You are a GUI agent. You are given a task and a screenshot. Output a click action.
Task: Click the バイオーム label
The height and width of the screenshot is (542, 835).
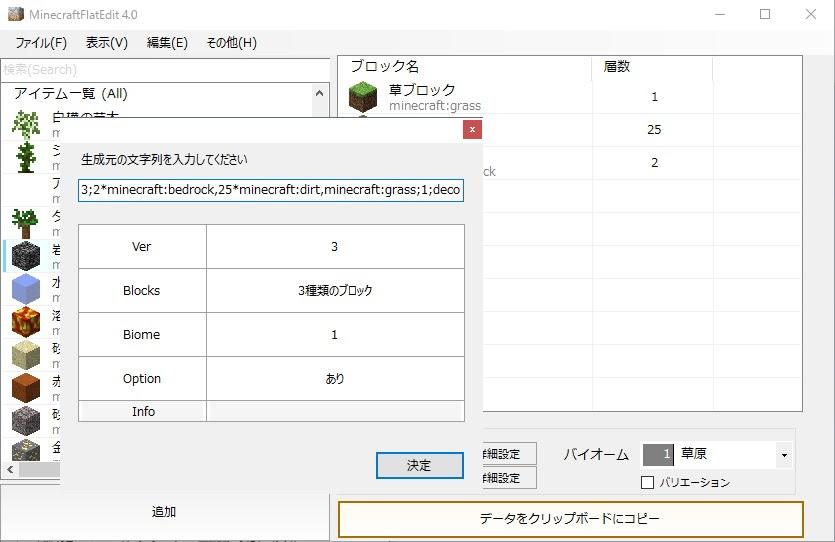596,455
